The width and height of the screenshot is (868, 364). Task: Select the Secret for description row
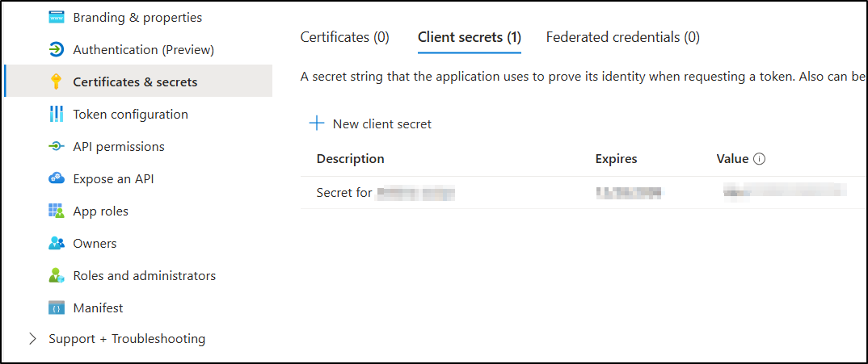click(386, 193)
